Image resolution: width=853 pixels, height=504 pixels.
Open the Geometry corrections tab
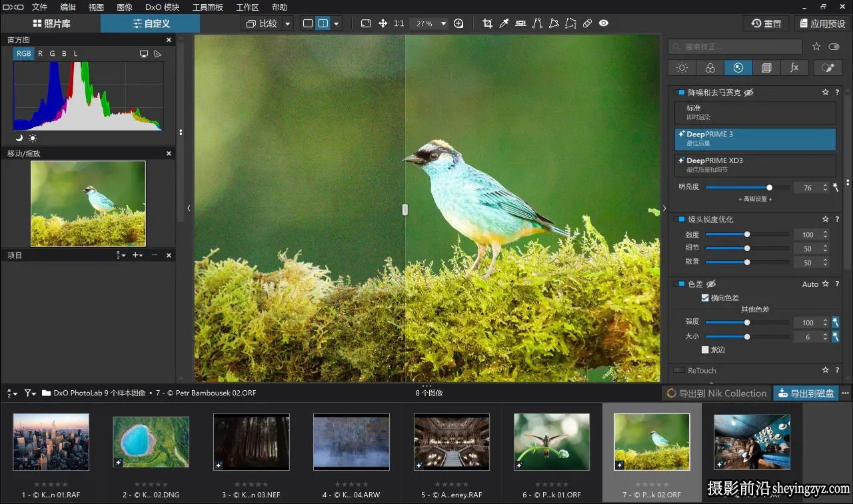click(x=766, y=68)
